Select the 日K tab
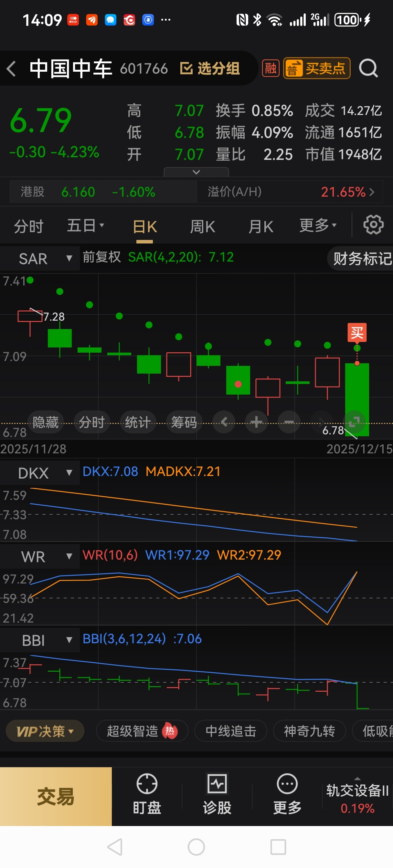Screen dimensions: 393x868 (145, 226)
